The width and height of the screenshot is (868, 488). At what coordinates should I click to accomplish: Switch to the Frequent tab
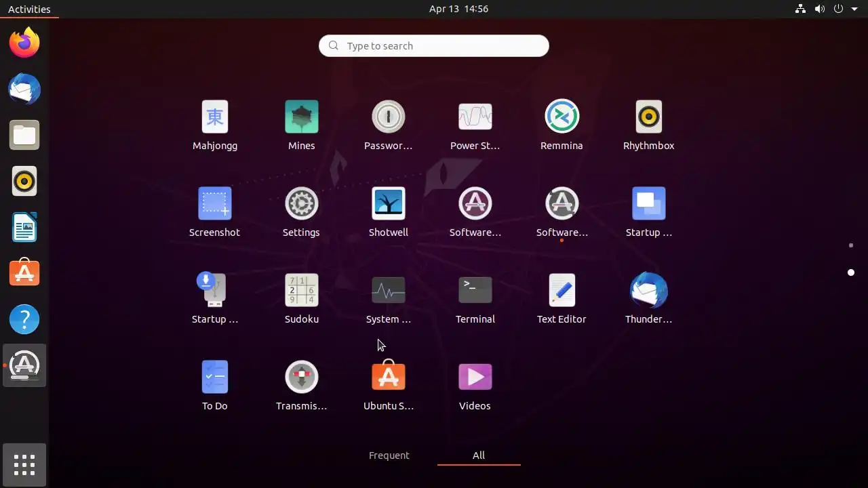tap(389, 455)
